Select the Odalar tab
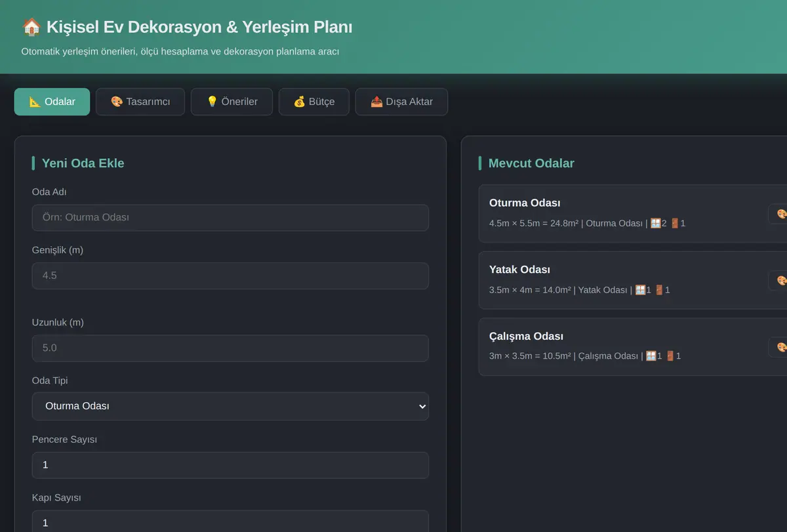 [x=52, y=102]
